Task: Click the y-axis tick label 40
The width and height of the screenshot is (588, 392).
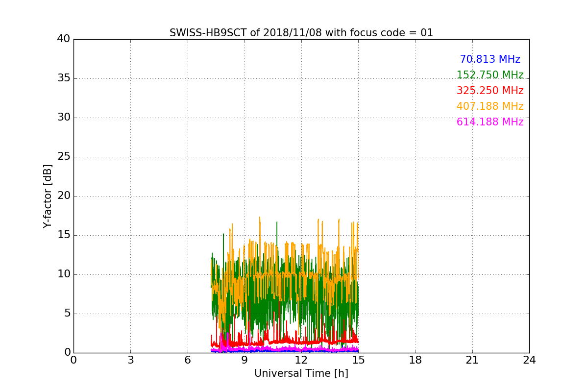Action: (64, 39)
